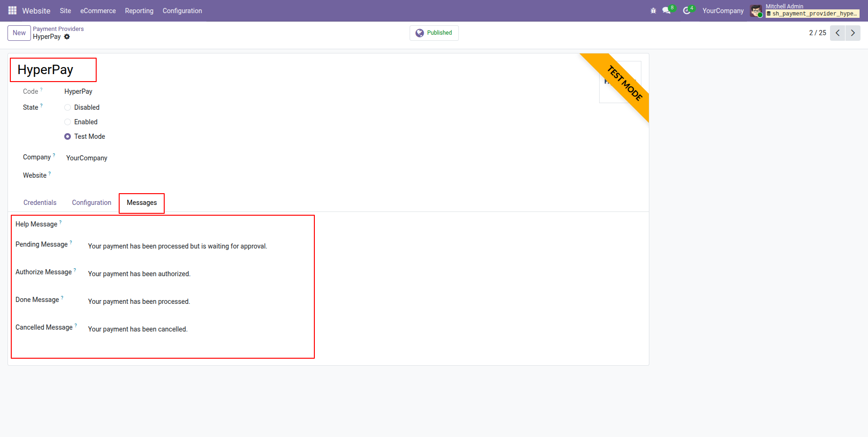Screen dimensions: 868x437
Task: Select the Test Mode state option
Action: (x=68, y=136)
